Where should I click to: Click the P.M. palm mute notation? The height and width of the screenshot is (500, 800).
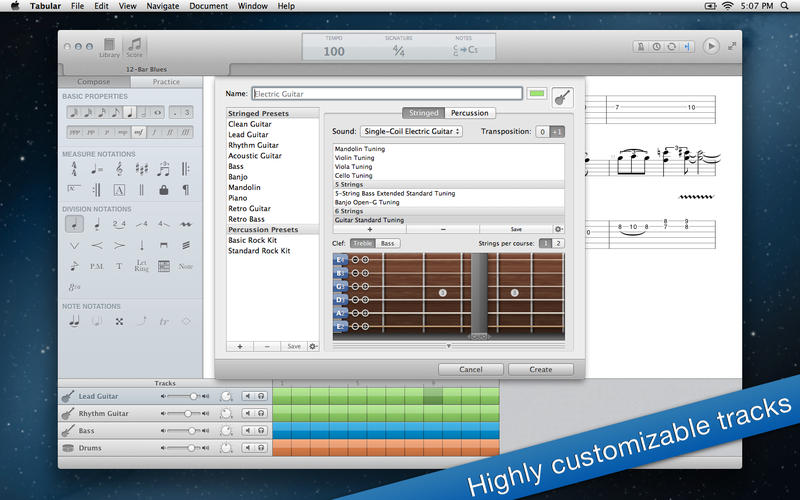tap(97, 266)
